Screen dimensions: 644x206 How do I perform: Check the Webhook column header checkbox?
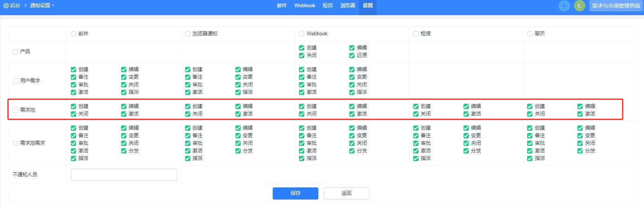click(302, 34)
